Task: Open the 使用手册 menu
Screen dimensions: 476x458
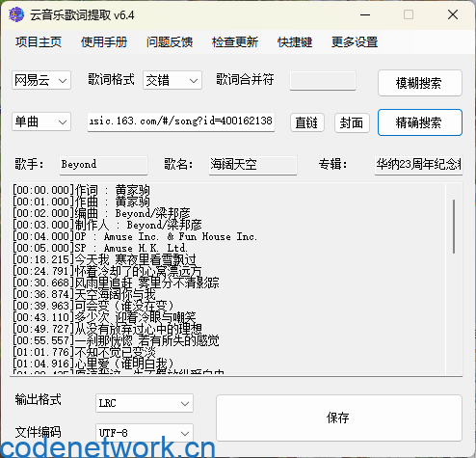Action: (104, 42)
